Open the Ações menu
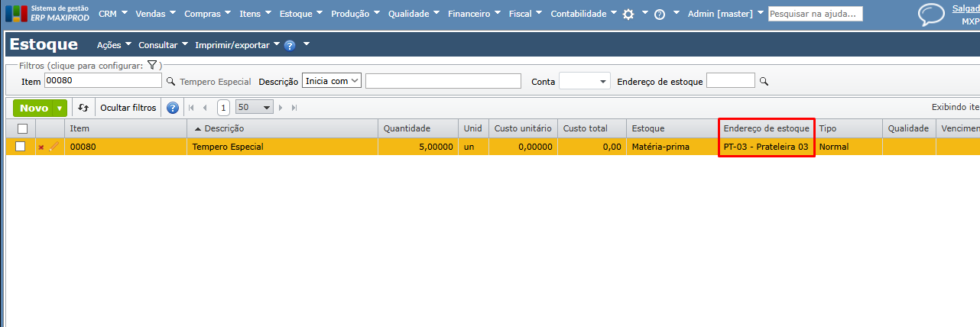 tap(115, 45)
